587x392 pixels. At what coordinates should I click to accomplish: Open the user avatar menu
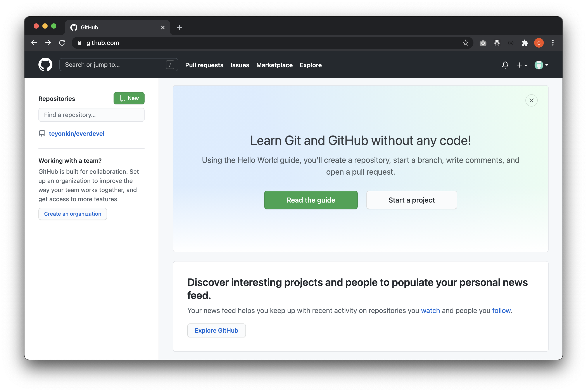[541, 65]
